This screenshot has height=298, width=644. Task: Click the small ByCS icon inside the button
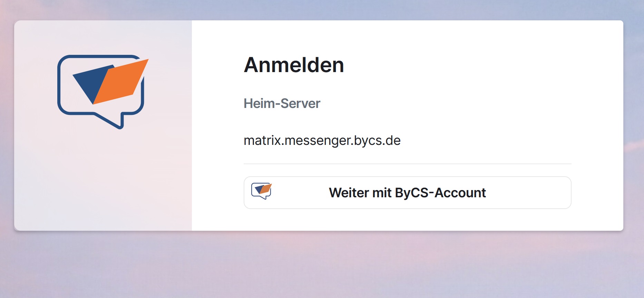click(261, 191)
